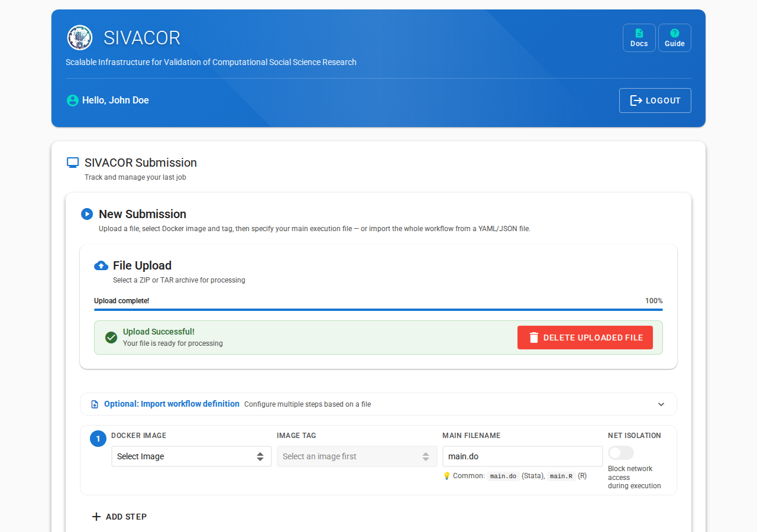The image size is (757, 532).
Task: Open Optional: Import workflow definition link
Action: pos(172,404)
